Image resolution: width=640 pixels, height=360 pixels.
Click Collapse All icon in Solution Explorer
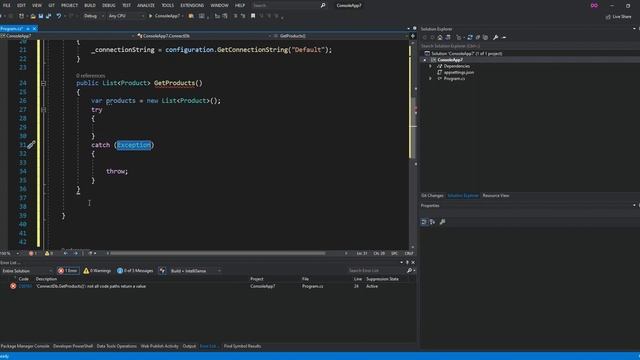478,37
